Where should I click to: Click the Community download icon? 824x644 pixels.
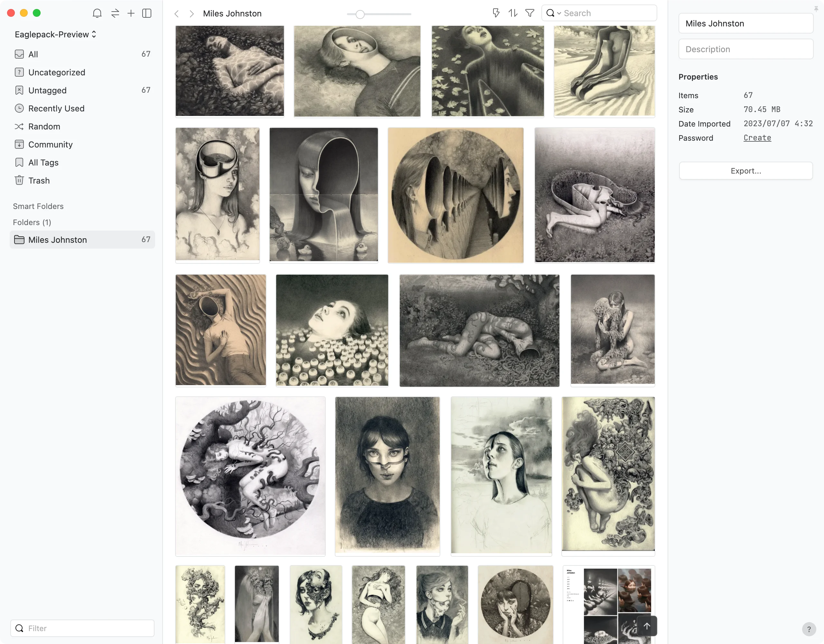click(19, 145)
